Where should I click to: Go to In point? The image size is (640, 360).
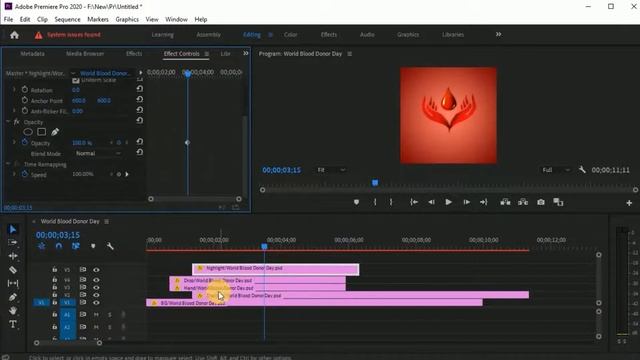click(x=414, y=202)
